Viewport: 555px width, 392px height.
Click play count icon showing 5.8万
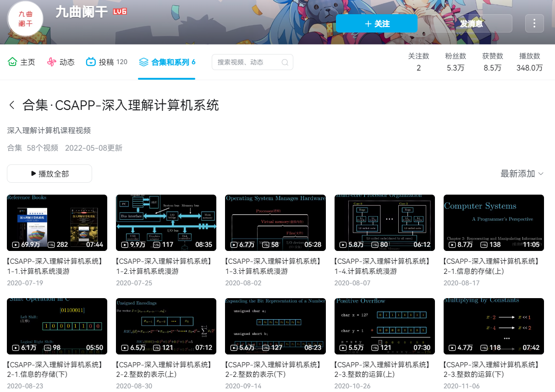(x=343, y=245)
